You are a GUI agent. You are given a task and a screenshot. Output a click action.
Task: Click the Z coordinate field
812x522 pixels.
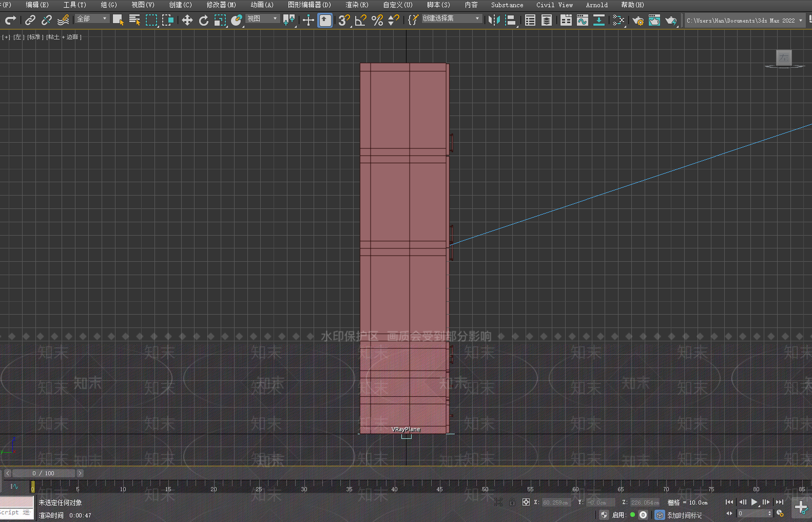pyautogui.click(x=645, y=502)
